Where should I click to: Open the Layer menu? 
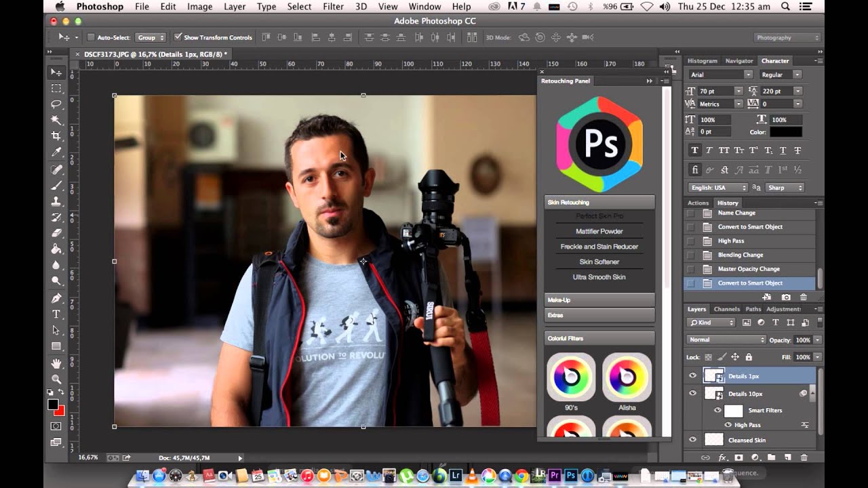tap(235, 7)
